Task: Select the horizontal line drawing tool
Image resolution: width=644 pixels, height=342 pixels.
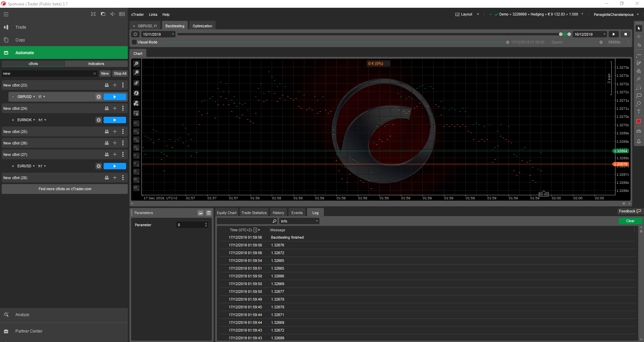Action: pos(639,55)
